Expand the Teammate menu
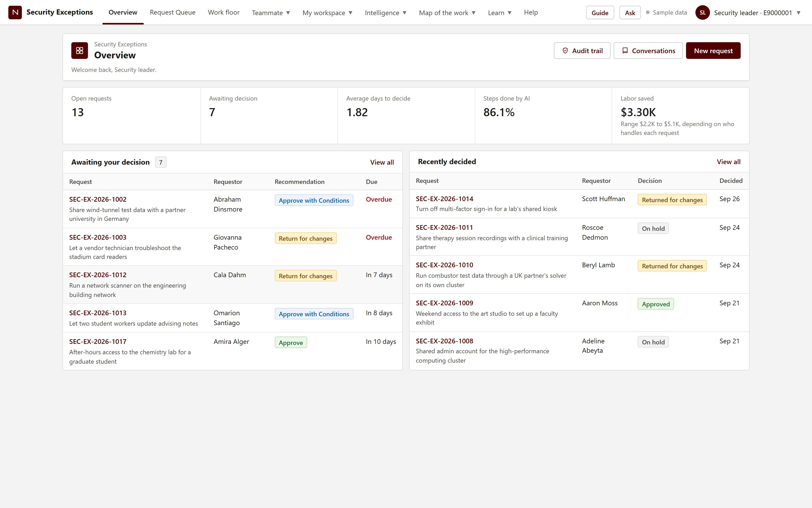812x508 pixels. coord(271,13)
